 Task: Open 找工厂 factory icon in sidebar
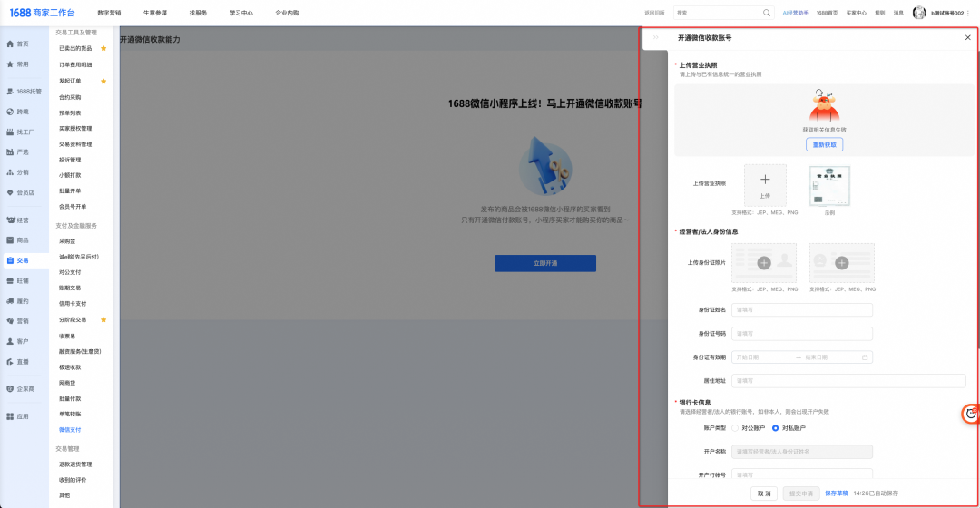tap(10, 132)
